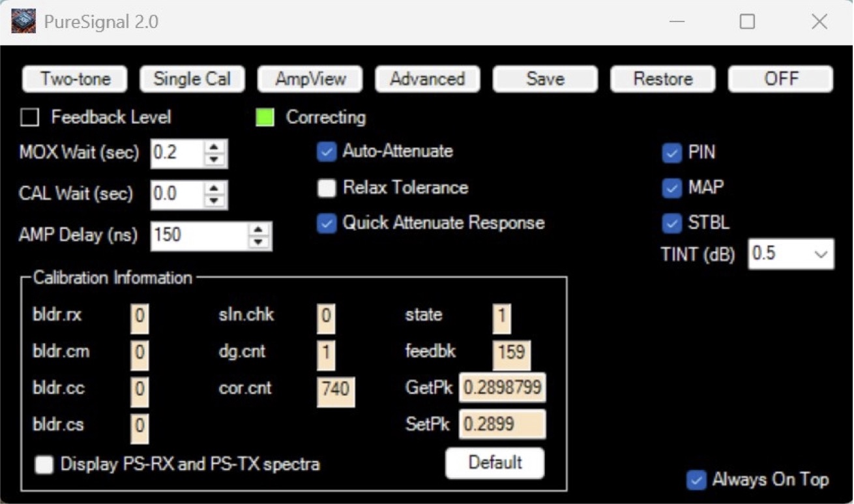Click the TINT (dB) label
Viewport: 854px width, 504px height.
(698, 255)
